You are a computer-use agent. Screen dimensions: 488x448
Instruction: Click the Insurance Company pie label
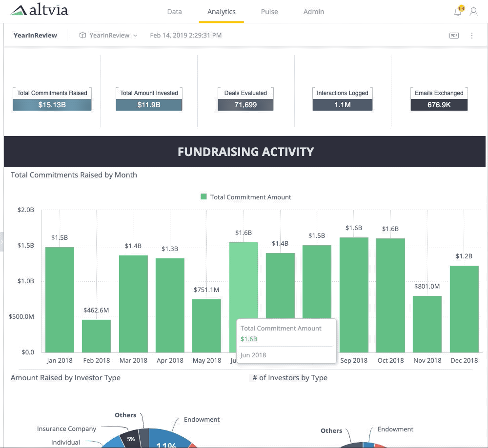[x=66, y=429]
